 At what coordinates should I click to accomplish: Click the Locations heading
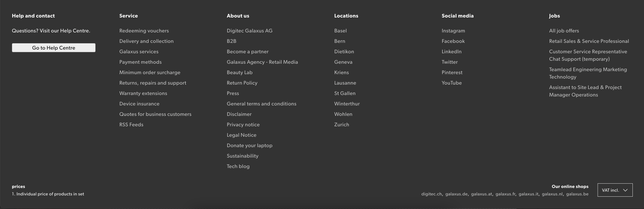click(346, 16)
